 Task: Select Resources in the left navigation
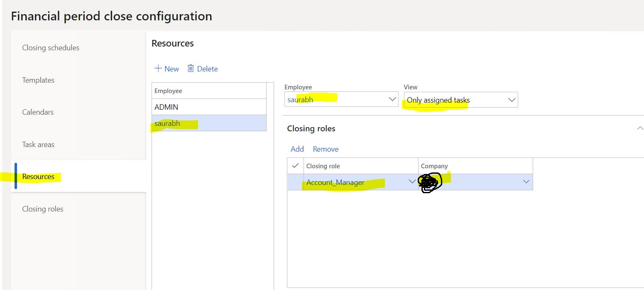point(38,176)
